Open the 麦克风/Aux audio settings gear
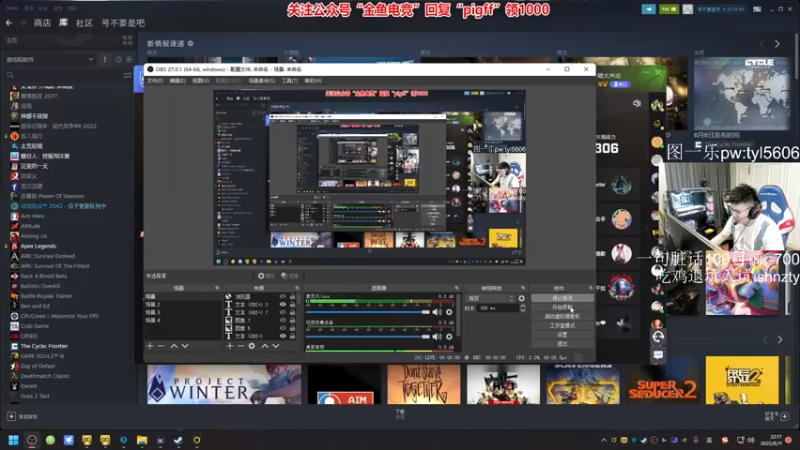 point(449,312)
